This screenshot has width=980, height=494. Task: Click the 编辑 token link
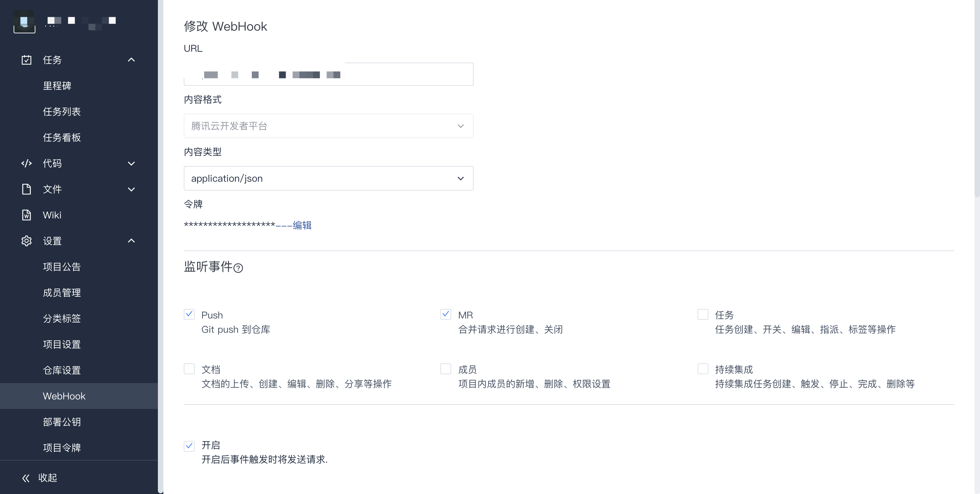click(x=302, y=226)
